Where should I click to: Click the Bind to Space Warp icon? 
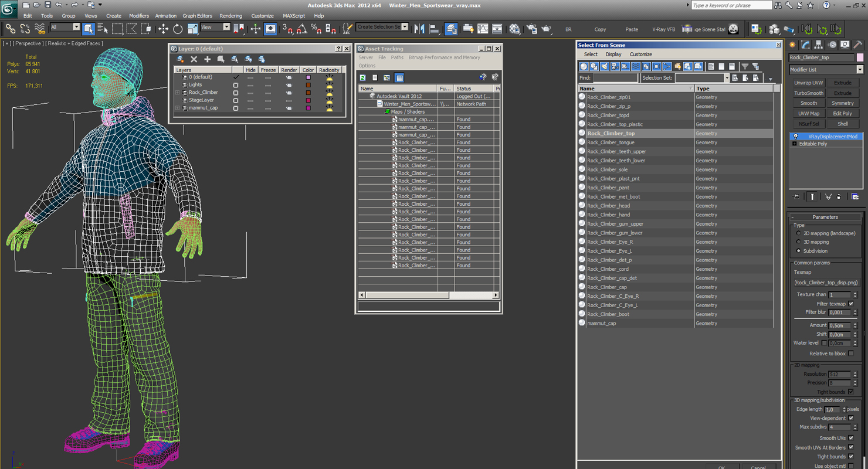[40, 28]
